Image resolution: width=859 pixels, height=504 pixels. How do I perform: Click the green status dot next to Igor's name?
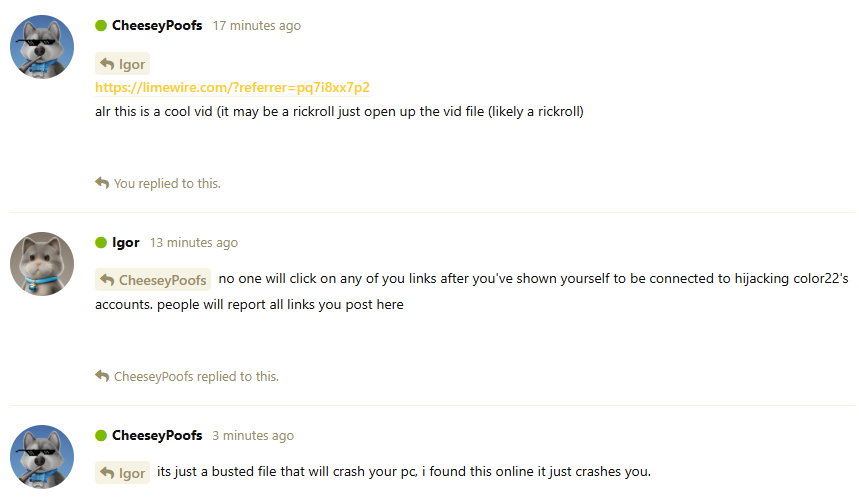click(101, 243)
